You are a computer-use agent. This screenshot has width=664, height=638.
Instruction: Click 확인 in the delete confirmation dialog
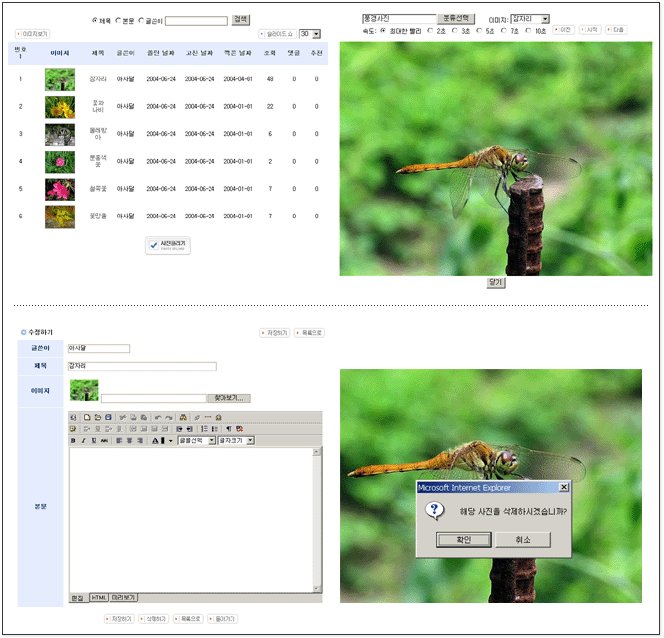click(x=463, y=540)
